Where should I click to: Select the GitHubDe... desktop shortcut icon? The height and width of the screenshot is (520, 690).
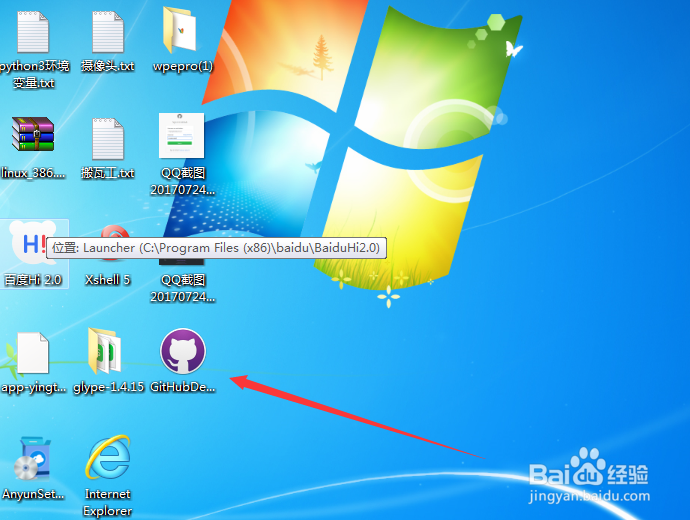click(183, 351)
